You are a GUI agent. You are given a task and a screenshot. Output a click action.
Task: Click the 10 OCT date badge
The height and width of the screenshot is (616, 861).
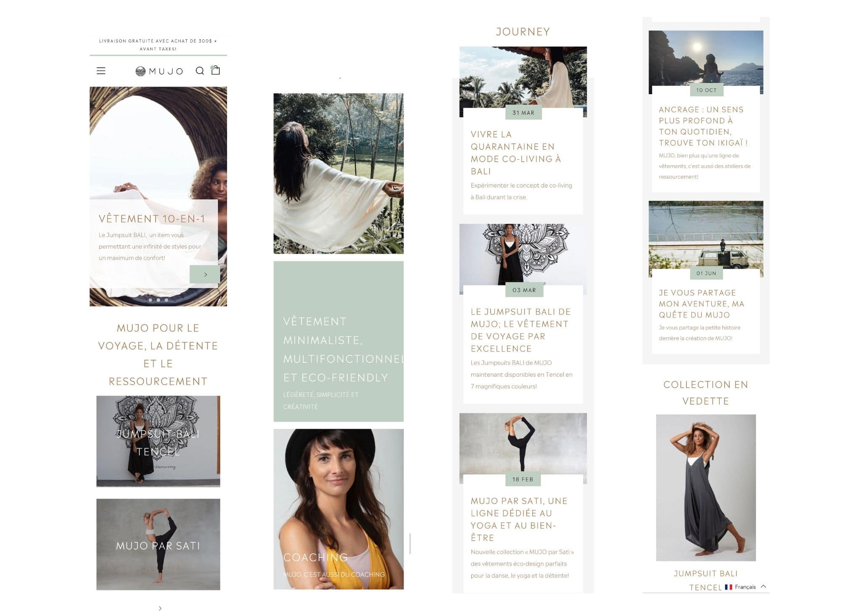click(706, 90)
